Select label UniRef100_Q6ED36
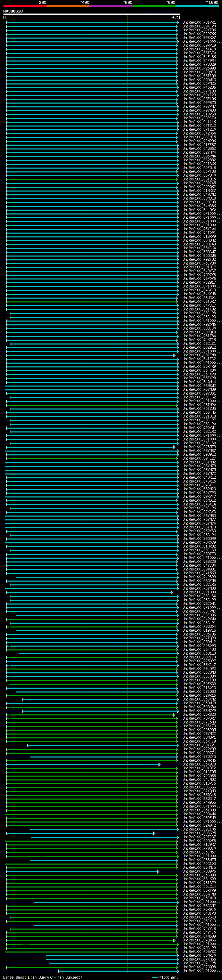The width and height of the screenshot is (222, 980). 199,615
